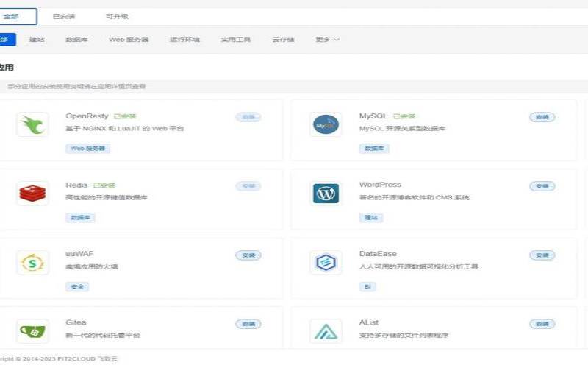This screenshot has width=588, height=368.
Task: Select the BI tag under DataEase
Action: [x=367, y=286]
